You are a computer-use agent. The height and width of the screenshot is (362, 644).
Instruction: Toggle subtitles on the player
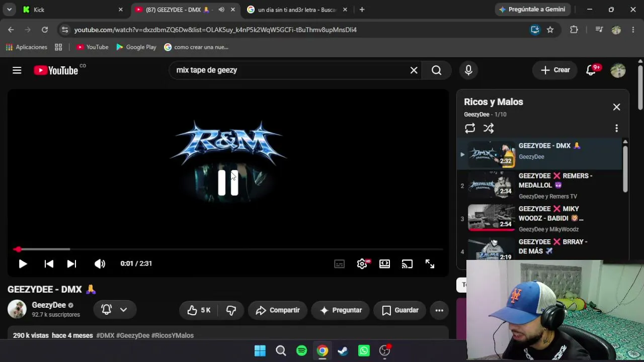[x=340, y=263]
